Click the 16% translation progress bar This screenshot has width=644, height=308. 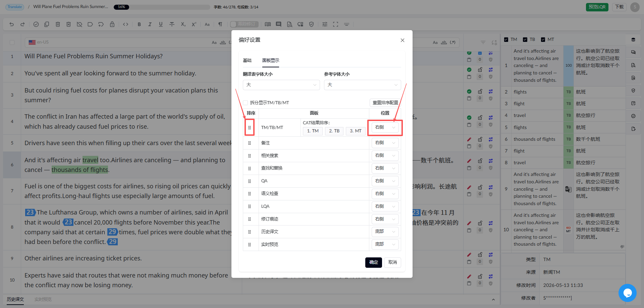(162, 7)
